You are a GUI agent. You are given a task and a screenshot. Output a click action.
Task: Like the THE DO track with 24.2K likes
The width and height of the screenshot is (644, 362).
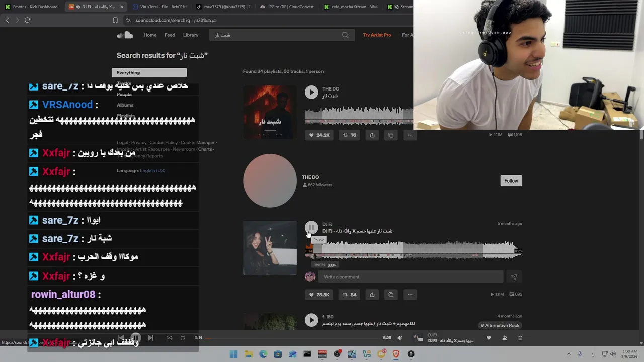(319, 135)
